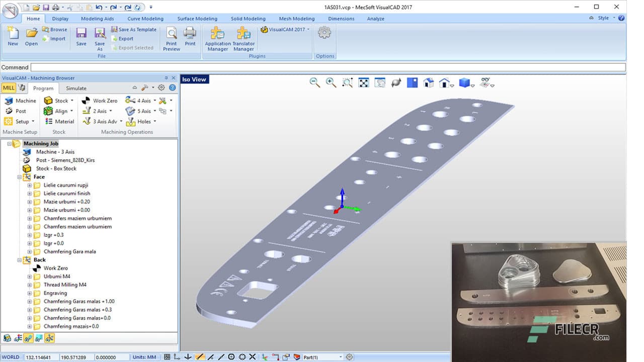Collapse the Face operations tree node

click(x=20, y=176)
